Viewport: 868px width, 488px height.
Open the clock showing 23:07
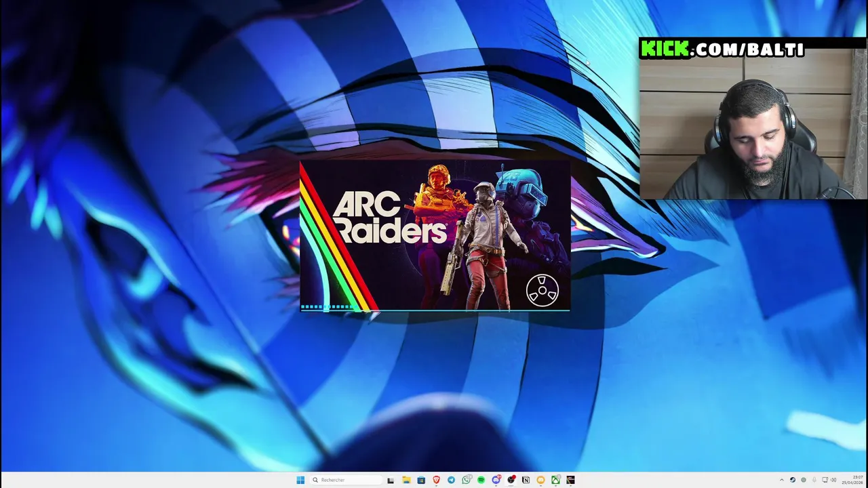tap(852, 480)
